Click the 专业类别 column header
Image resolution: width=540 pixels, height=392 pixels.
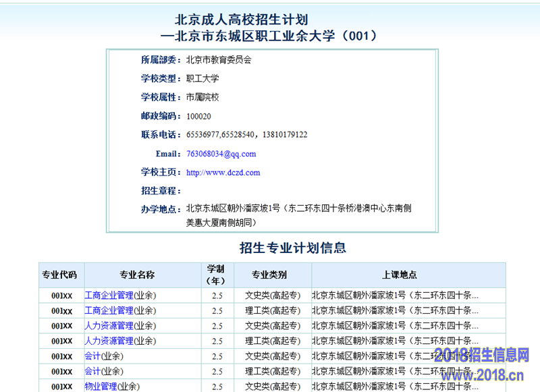tap(269, 275)
